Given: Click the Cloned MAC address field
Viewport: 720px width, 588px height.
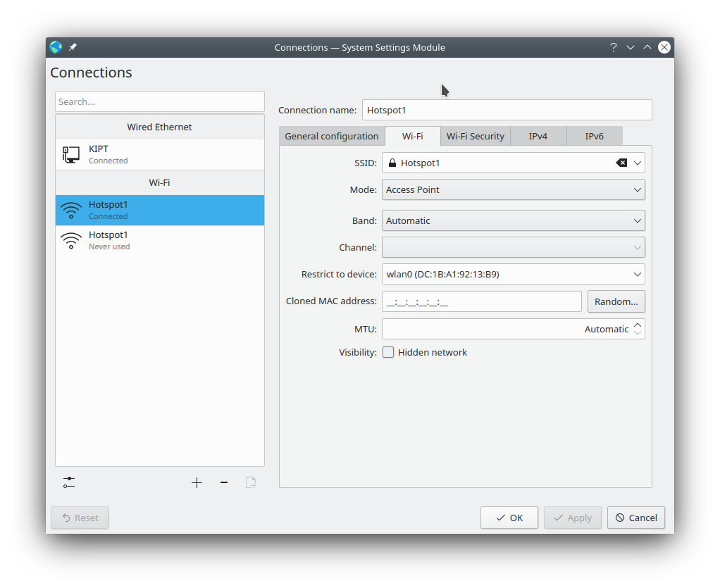Looking at the screenshot, I should (x=482, y=301).
